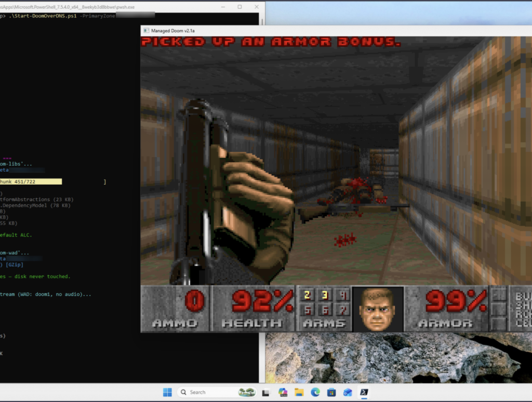The height and width of the screenshot is (402, 532).
Task: Switch to PowerShell via taskbar icon
Action: (x=364, y=393)
